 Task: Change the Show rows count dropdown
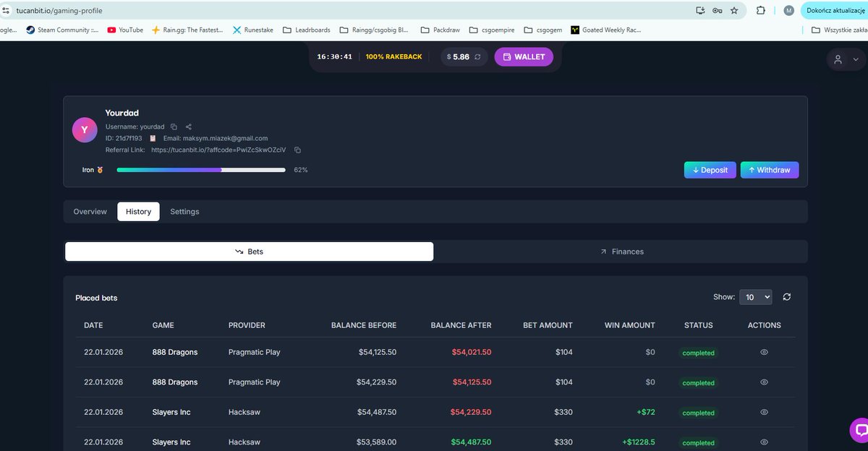pyautogui.click(x=755, y=297)
